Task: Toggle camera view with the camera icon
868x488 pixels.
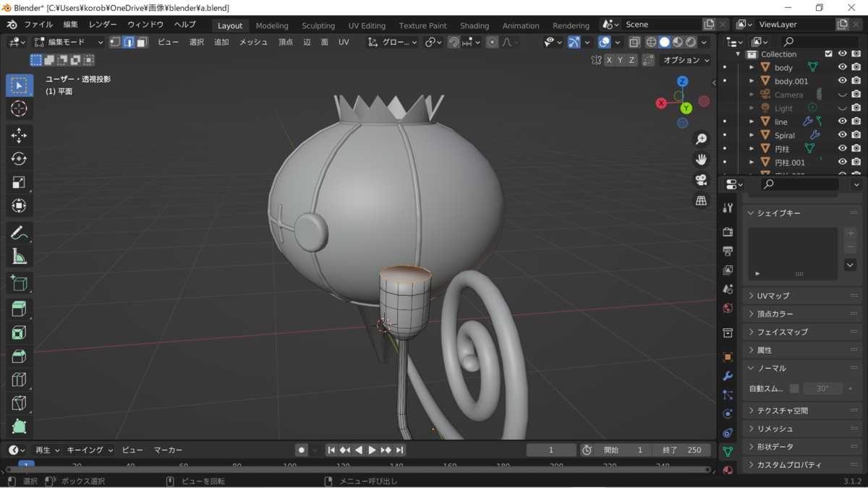Action: coord(701,180)
